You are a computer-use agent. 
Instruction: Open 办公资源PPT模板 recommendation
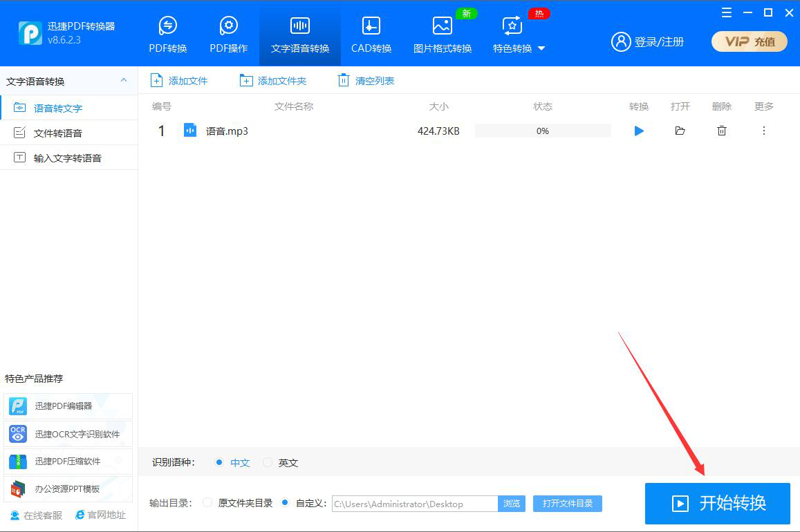tap(68, 489)
